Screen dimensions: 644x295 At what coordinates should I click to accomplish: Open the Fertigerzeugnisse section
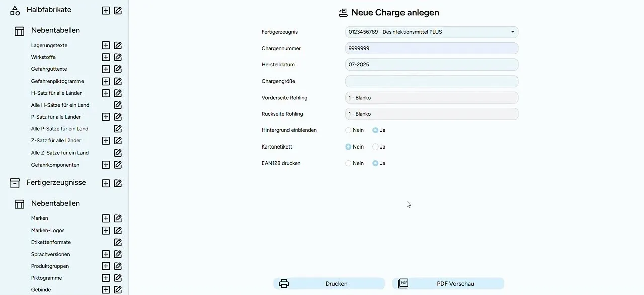click(56, 183)
